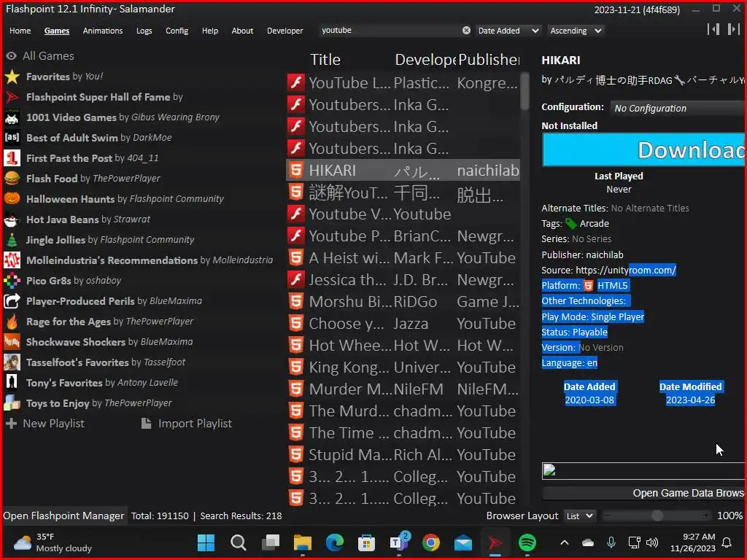The image size is (747, 560).
Task: Select the Jessica th... game row
Action: pos(403,280)
